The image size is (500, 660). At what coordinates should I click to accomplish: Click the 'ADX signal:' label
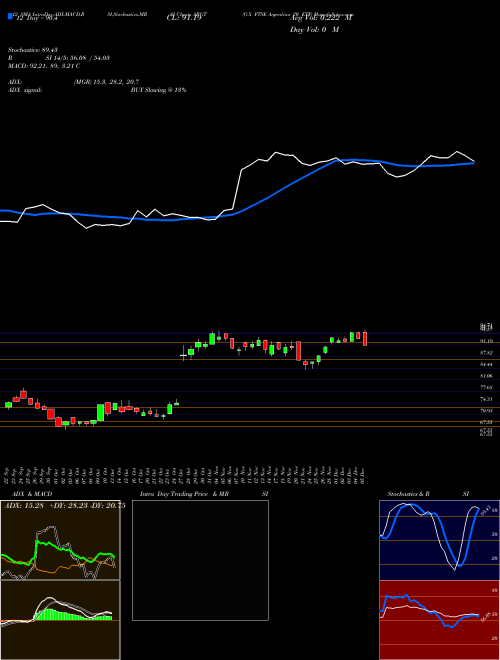(25, 90)
